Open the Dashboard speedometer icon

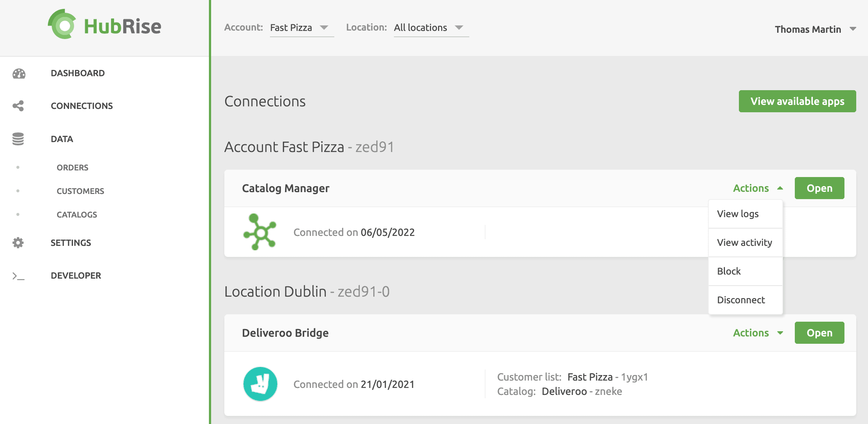point(18,73)
